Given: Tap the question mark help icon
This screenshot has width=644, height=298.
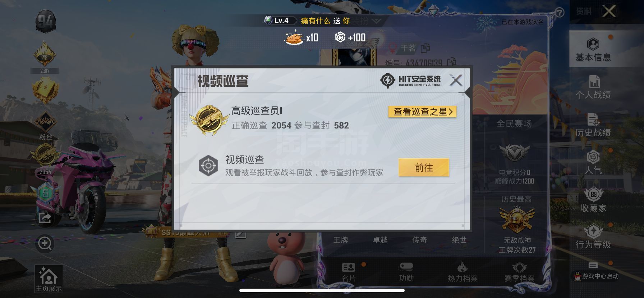Looking at the screenshot, I should pos(560,13).
